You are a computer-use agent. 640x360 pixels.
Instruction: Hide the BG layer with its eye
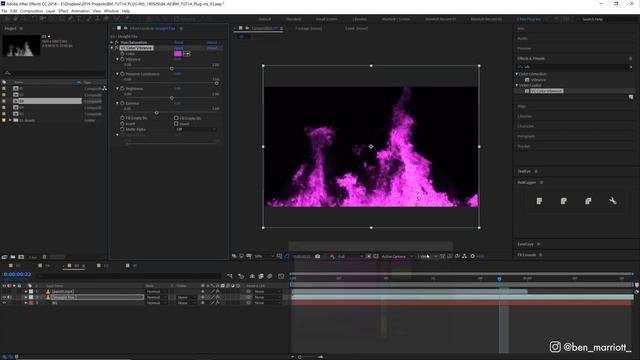click(x=4, y=303)
